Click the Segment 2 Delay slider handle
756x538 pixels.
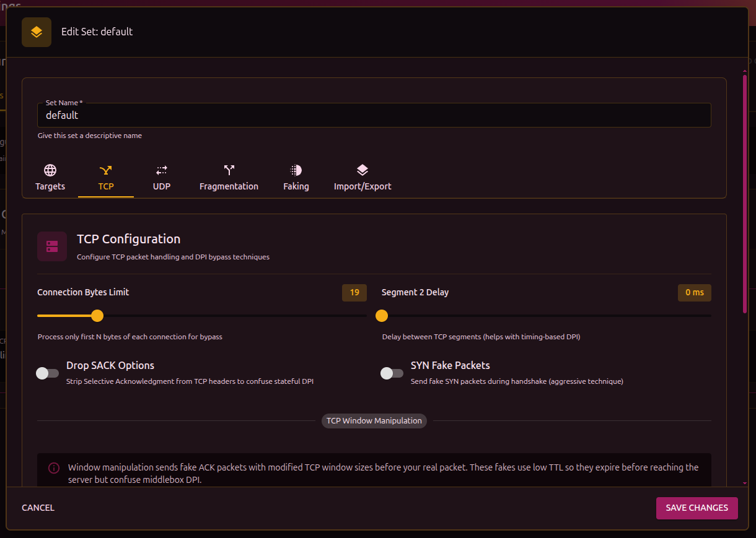coord(382,316)
